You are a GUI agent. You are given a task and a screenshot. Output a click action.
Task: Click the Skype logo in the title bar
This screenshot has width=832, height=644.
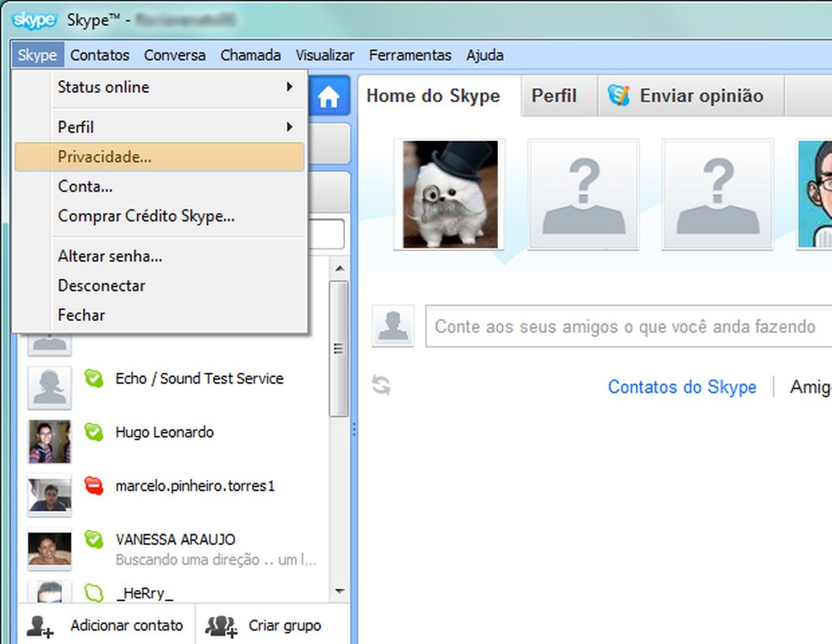pos(33,19)
